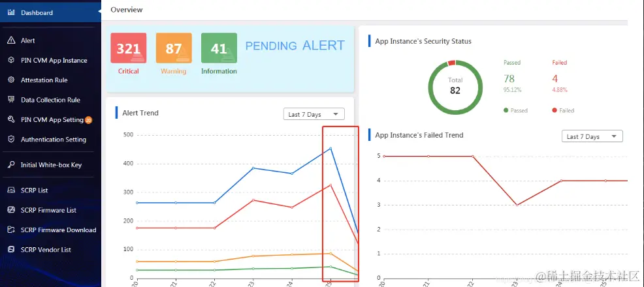This screenshot has height=287, width=644.
Task: Open Alert Trend Last 7 Days dropdown
Action: [x=314, y=114]
